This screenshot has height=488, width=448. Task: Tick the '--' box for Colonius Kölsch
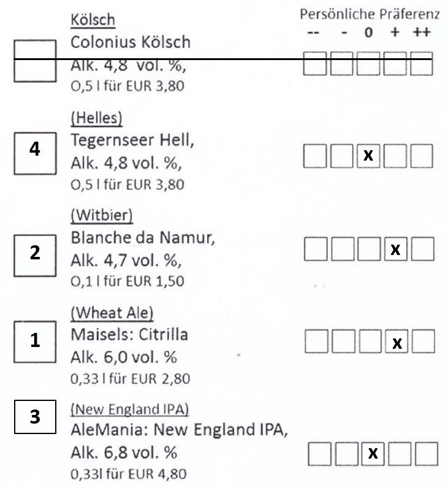[315, 64]
